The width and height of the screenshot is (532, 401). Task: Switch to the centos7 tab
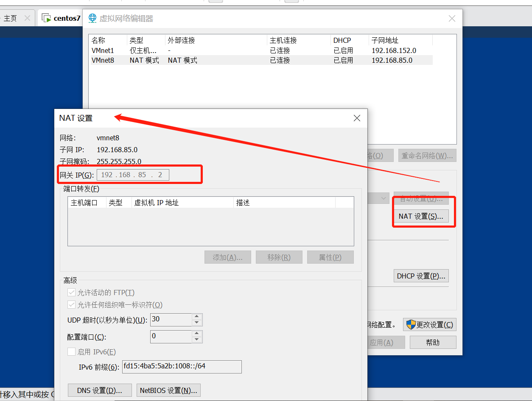(x=60, y=18)
